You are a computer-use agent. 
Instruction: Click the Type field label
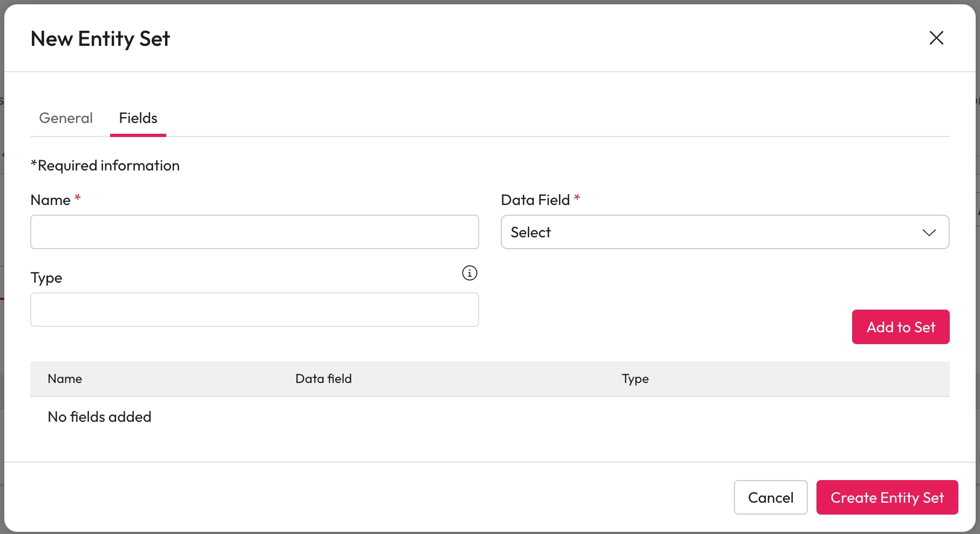tap(46, 278)
